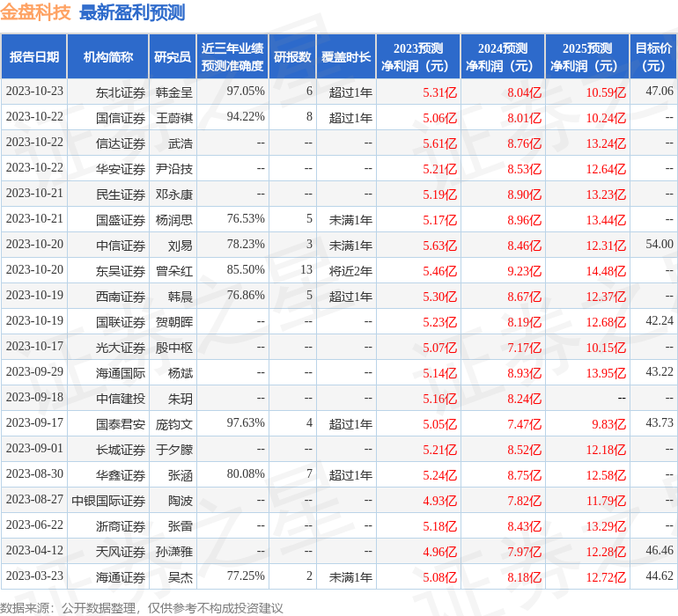Viewport: 678px width, 616px height.
Task: Select the 中银国际证券 institution cell
Action: (108, 500)
